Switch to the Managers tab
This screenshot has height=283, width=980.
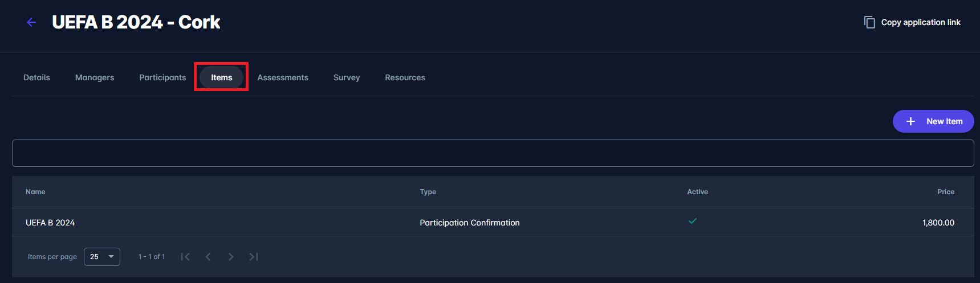point(95,77)
